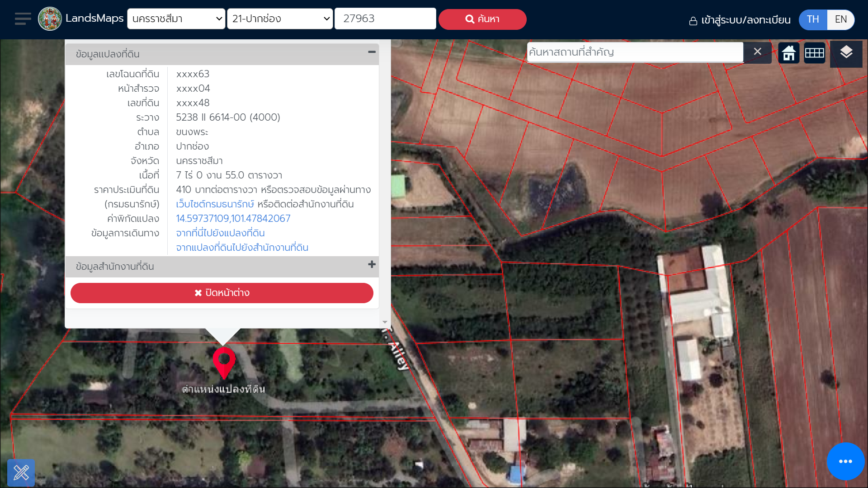Switch language to EN
This screenshot has width=868, height=488.
tap(840, 19)
